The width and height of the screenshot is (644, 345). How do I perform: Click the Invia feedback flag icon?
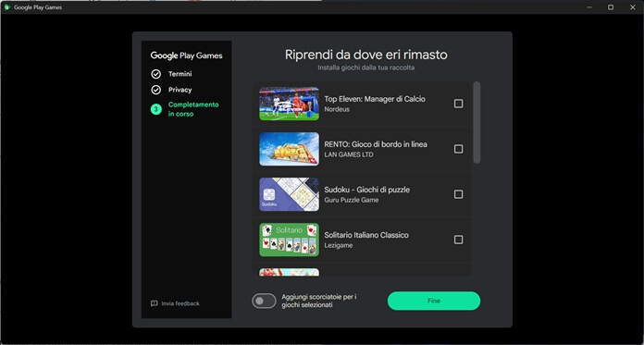[x=155, y=303]
